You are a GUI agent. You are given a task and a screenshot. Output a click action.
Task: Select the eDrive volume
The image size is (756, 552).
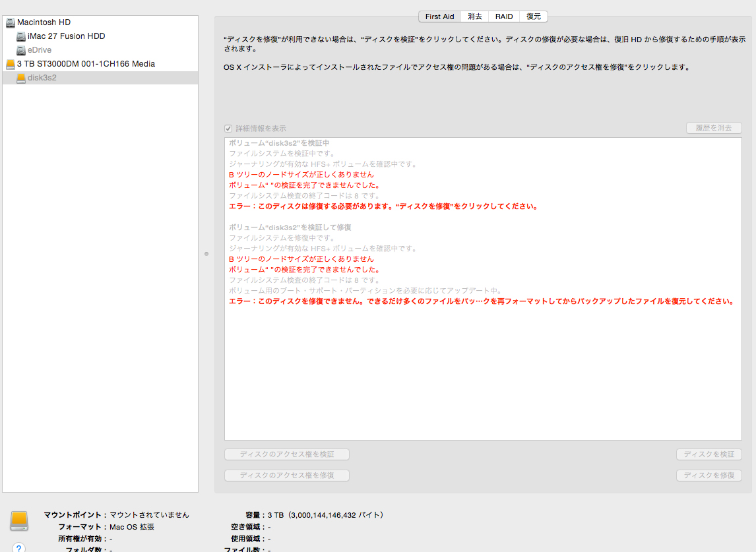[100, 50]
